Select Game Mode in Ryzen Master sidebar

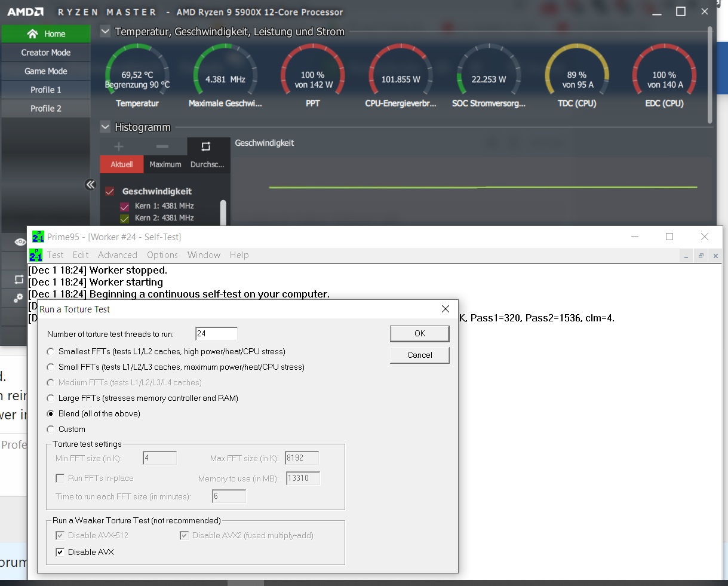click(46, 71)
